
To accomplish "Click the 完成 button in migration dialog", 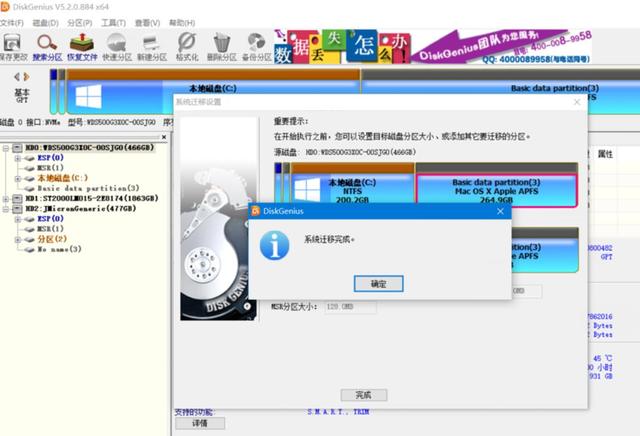I will 364,395.
